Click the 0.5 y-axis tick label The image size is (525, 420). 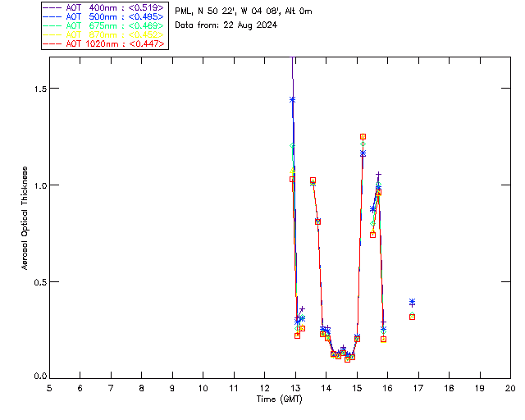tap(40, 282)
